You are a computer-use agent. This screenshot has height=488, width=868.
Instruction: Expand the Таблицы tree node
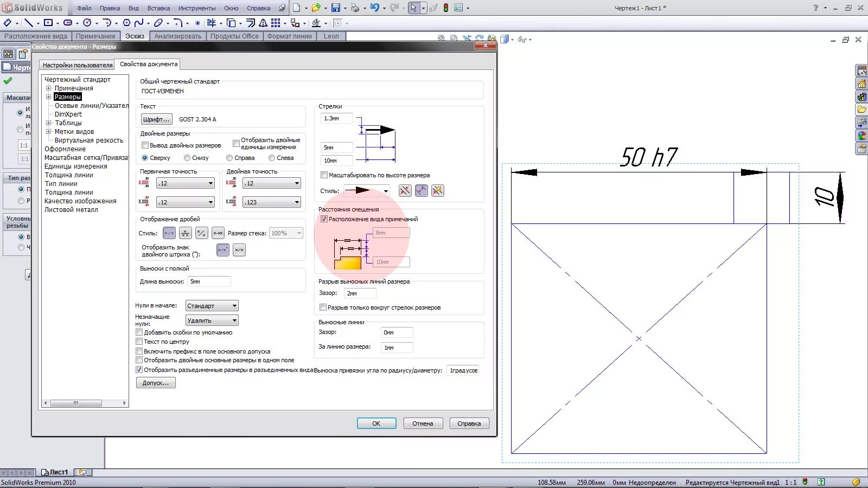click(48, 123)
